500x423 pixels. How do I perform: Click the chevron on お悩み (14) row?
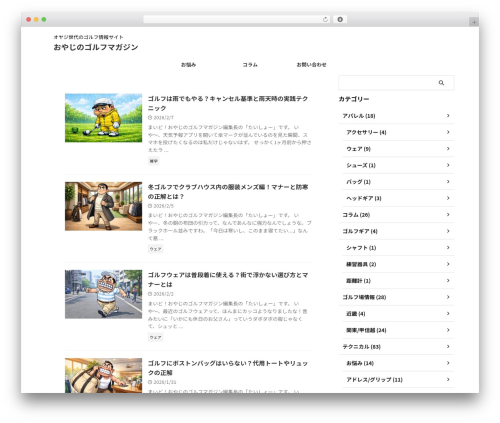pos(448,363)
